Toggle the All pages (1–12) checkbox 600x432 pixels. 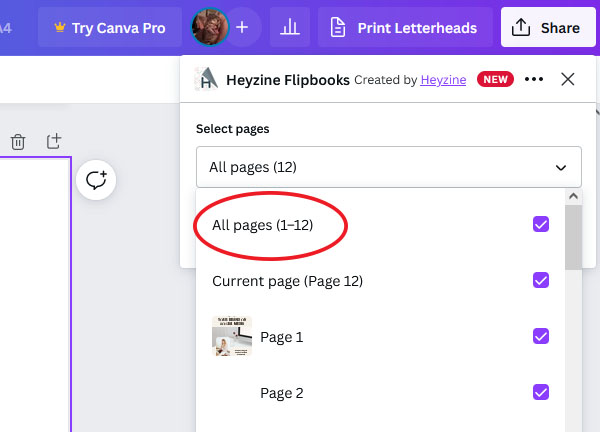click(x=541, y=225)
